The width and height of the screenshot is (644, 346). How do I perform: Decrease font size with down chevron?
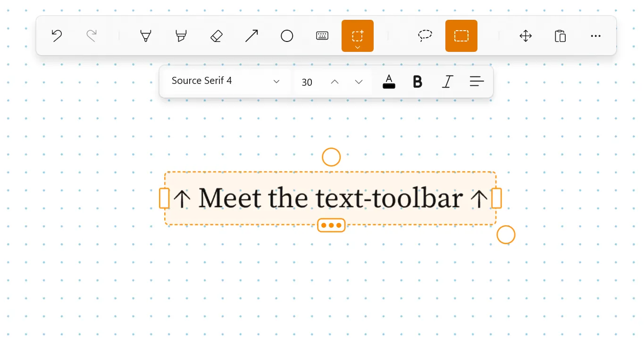pyautogui.click(x=359, y=82)
